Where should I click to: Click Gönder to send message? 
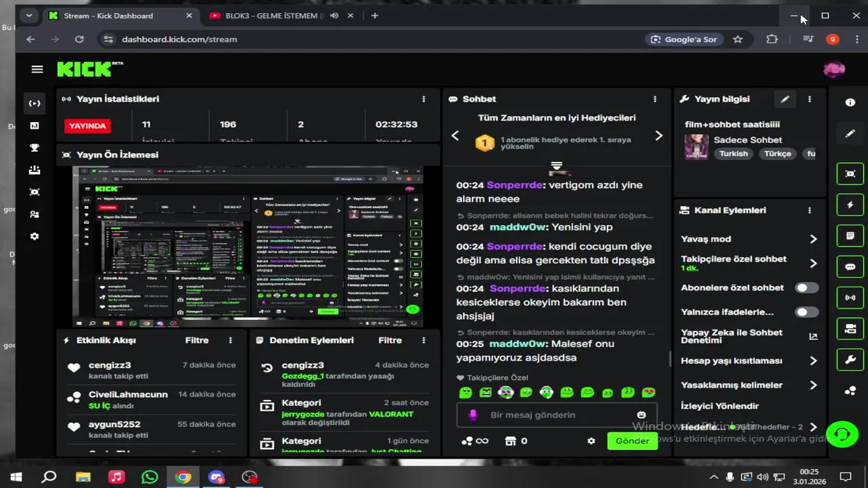point(632,441)
